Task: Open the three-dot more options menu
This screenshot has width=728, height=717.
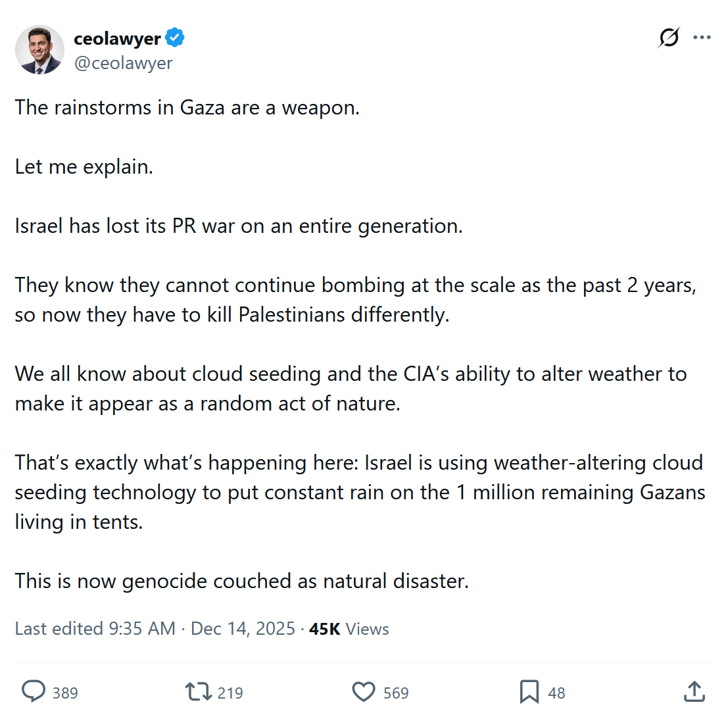Action: point(702,38)
